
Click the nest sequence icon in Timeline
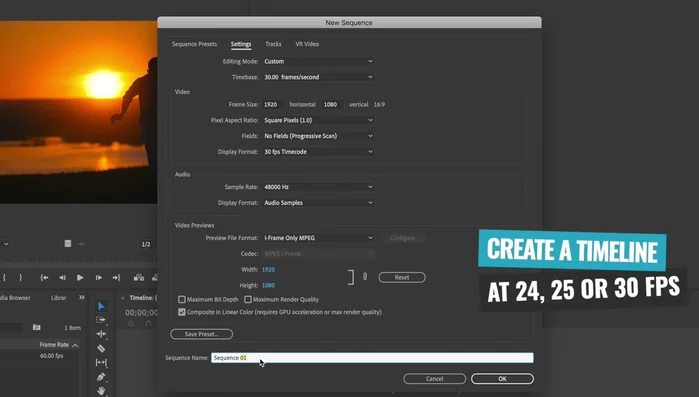pyautogui.click(x=131, y=324)
